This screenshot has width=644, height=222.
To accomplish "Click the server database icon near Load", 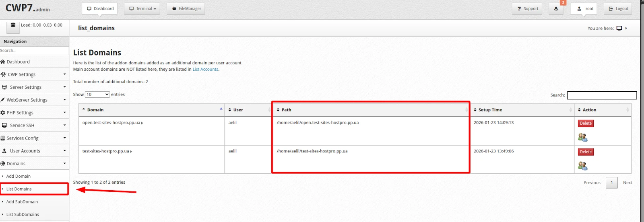I will 13,25.
